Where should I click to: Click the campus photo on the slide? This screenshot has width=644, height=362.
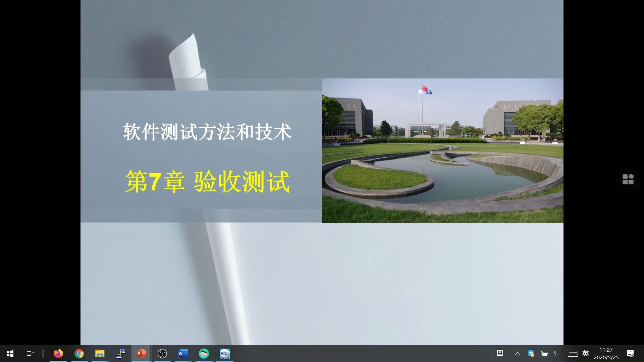click(x=443, y=150)
